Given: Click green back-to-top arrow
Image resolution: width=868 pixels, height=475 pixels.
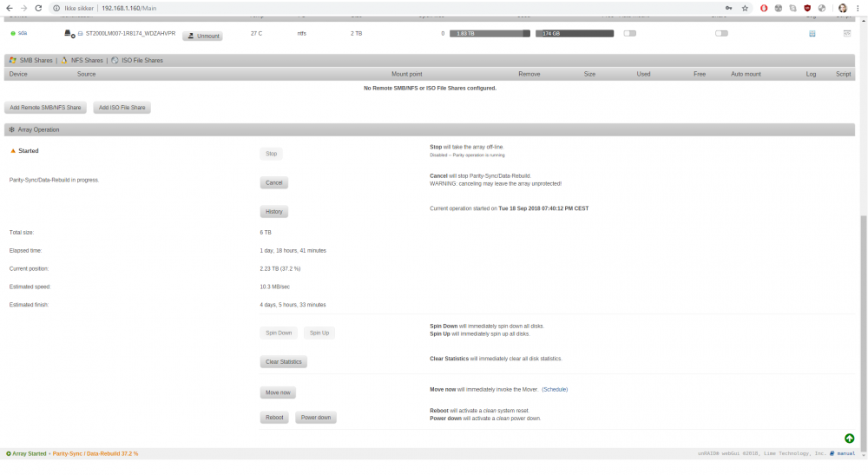Looking at the screenshot, I should [849, 439].
